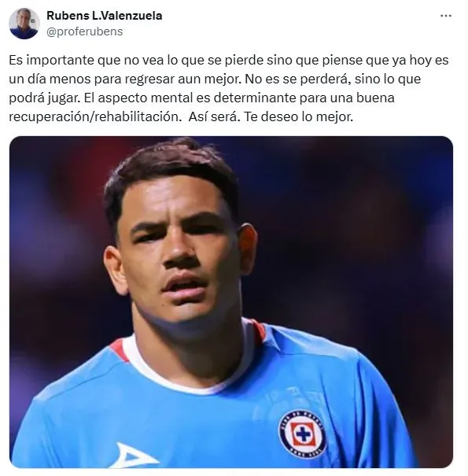Visit the @proferubens handle link
This screenshot has height=476, width=468.
[85, 31]
